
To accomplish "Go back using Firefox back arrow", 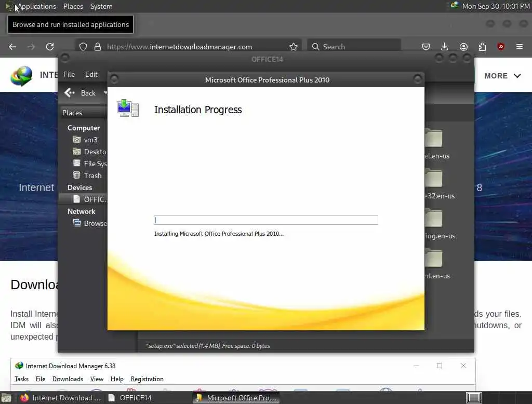I will (12, 47).
